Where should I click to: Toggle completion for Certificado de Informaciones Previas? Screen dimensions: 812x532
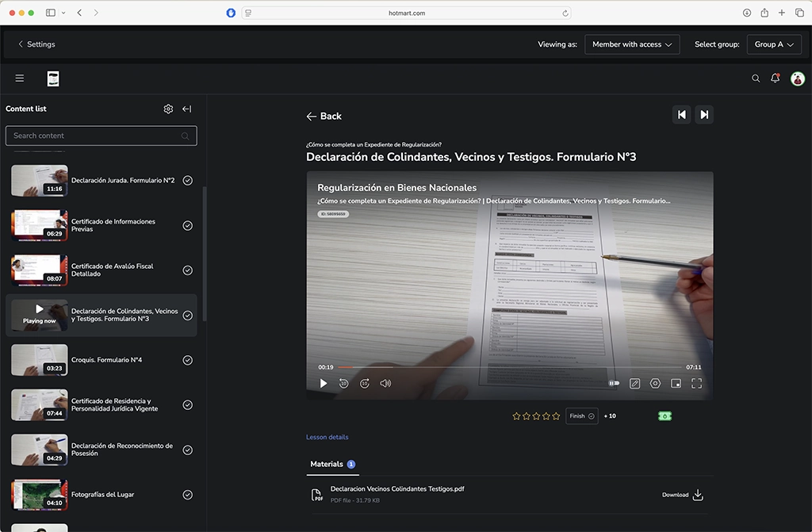[x=187, y=225]
